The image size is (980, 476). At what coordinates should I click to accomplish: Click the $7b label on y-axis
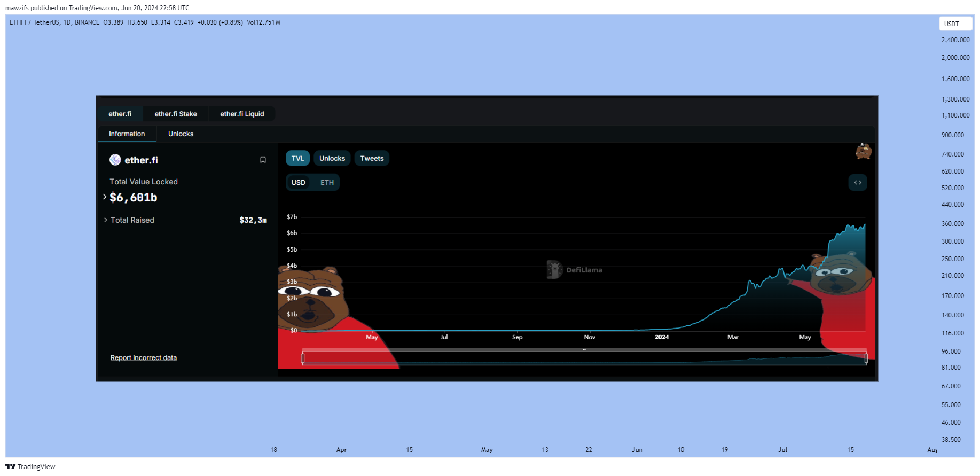click(292, 217)
